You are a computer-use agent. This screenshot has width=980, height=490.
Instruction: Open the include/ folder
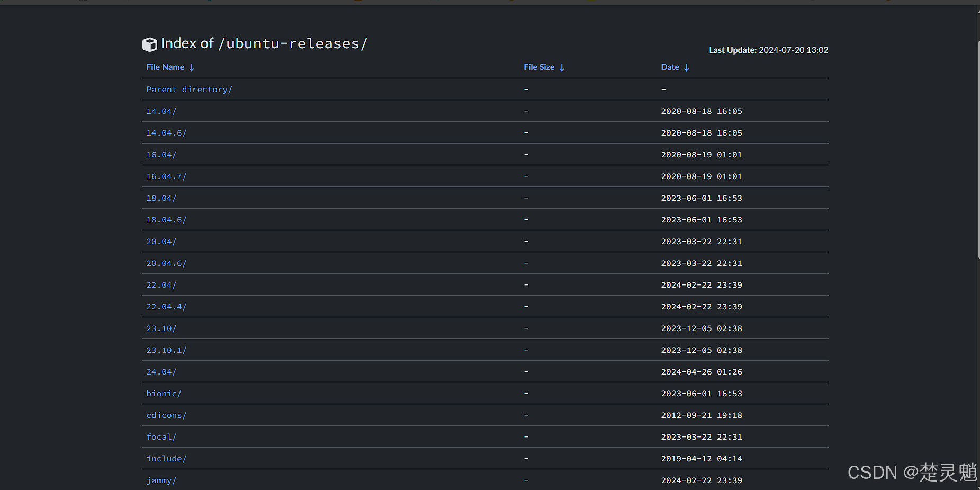click(x=166, y=459)
